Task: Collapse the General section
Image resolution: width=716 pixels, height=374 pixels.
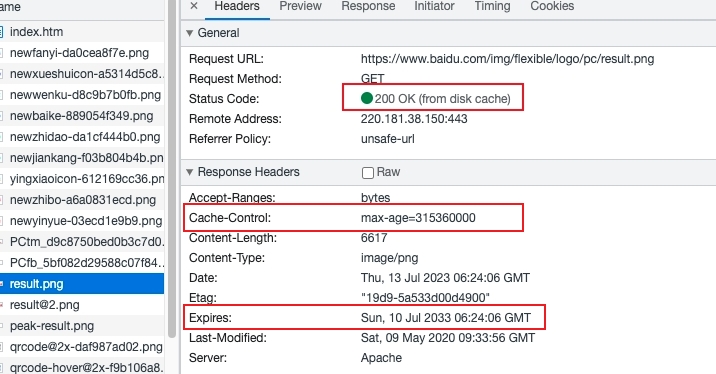Action: [x=190, y=33]
